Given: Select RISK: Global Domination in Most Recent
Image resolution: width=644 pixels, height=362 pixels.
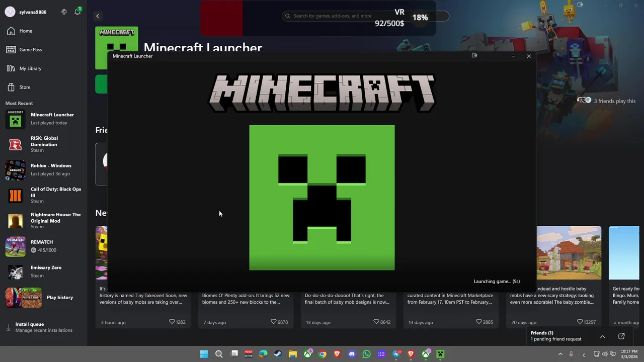Looking at the screenshot, I should 43,144.
